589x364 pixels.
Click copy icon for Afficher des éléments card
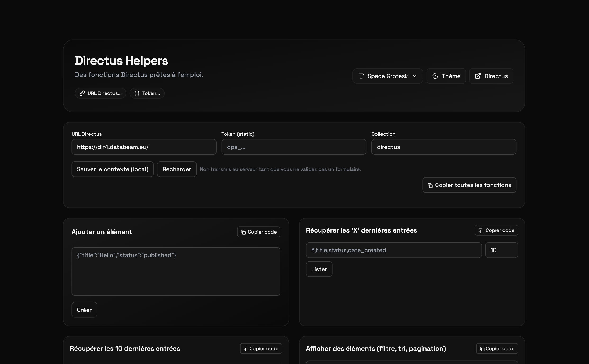pos(482,349)
